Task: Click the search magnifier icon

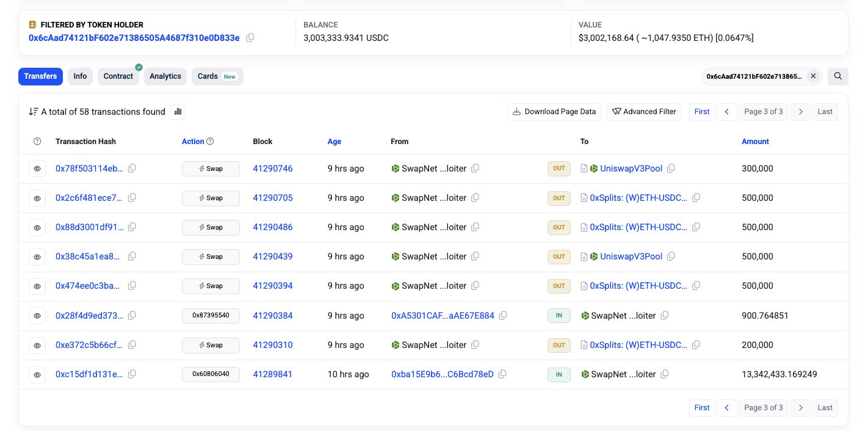Action: pos(838,76)
